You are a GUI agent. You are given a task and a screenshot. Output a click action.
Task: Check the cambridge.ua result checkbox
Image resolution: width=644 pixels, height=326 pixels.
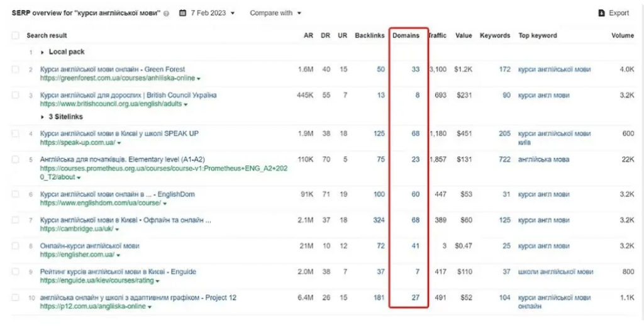pyautogui.click(x=16, y=220)
